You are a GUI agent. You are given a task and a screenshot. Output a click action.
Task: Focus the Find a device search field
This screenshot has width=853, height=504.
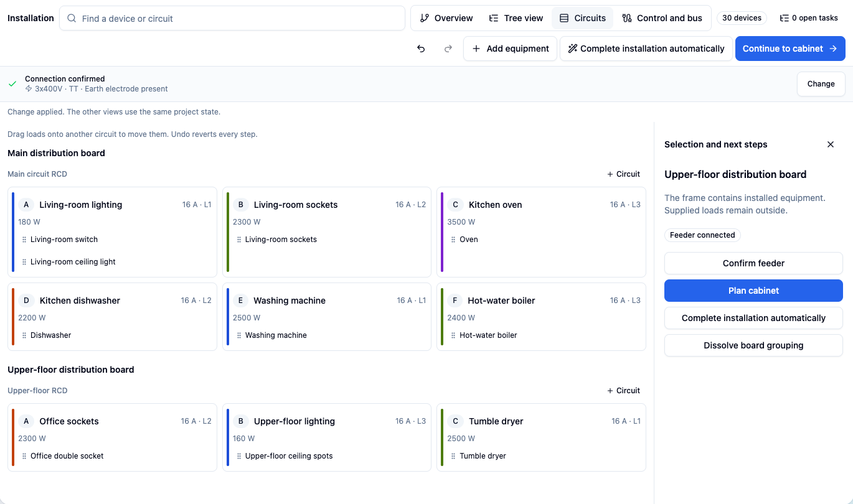point(232,19)
